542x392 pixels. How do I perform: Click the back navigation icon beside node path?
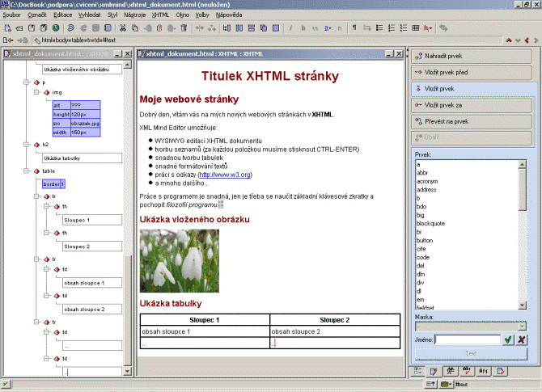7,40
